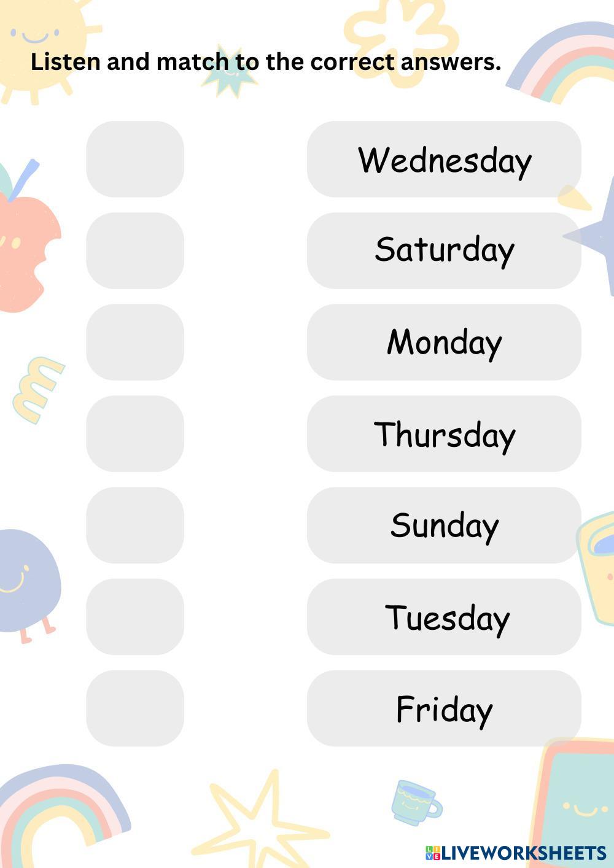Screen dimensions: 614x868
Task: Pick the Thursday answer label
Action: [x=444, y=433]
